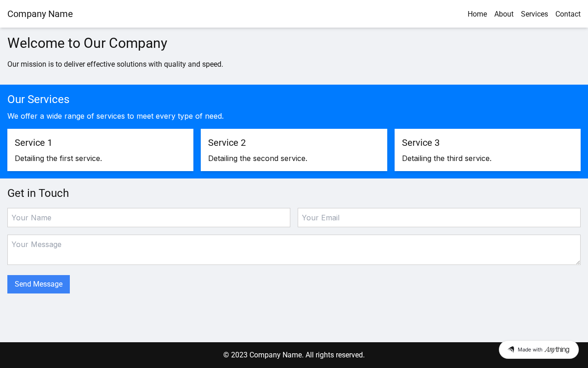This screenshot has width=588, height=368.
Task: Click the mission statement paragraph
Action: (115, 64)
